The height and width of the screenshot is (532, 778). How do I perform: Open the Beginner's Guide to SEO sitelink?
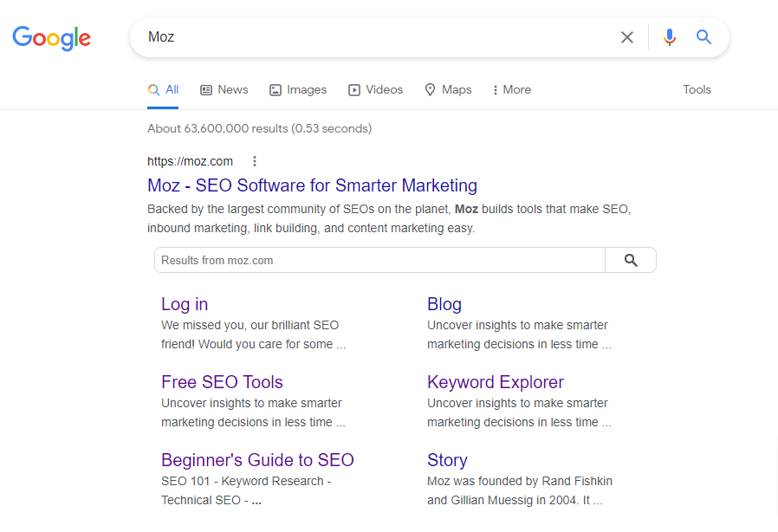(x=257, y=460)
